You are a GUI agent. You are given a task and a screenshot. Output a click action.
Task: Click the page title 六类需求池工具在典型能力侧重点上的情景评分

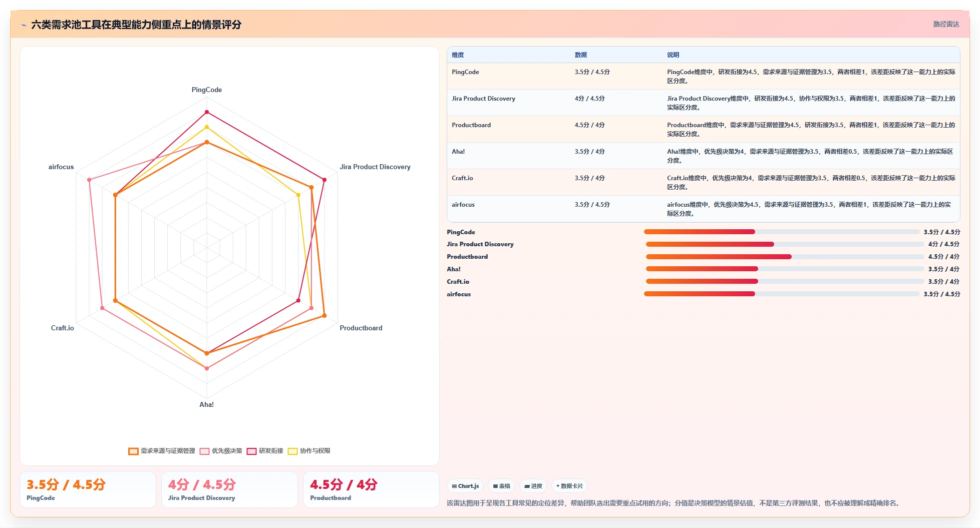tap(136, 25)
